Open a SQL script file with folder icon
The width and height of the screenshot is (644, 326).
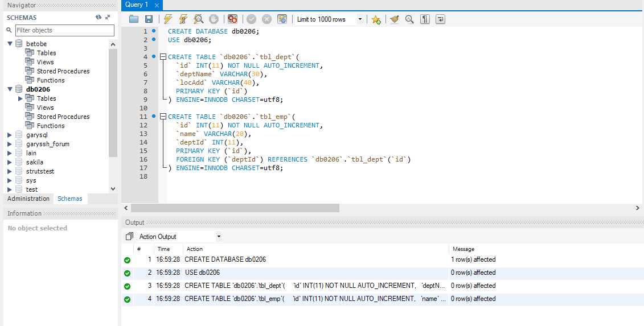tap(134, 19)
